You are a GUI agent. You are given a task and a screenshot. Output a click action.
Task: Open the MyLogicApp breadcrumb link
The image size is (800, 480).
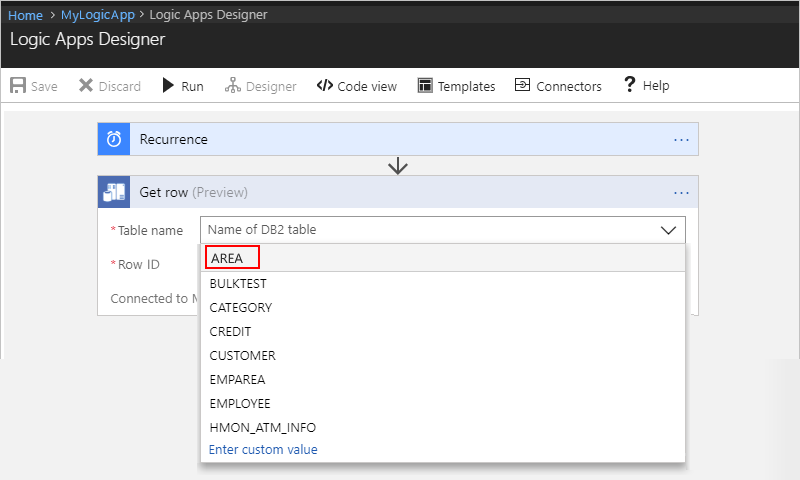click(x=97, y=15)
